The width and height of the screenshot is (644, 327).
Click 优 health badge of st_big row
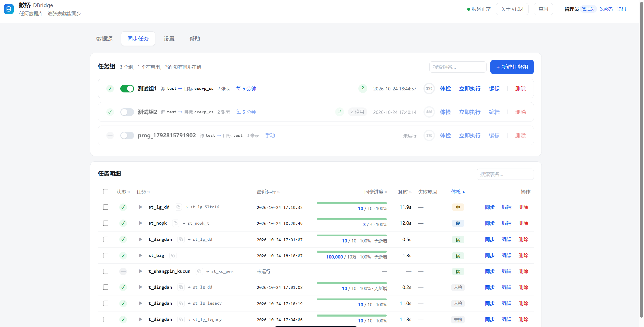tap(458, 256)
